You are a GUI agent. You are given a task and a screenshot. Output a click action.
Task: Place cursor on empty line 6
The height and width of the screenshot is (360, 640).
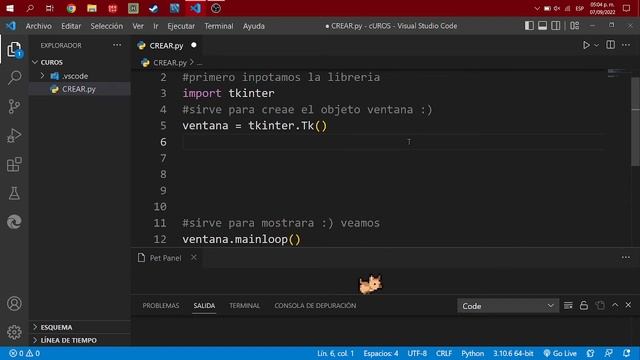coord(392,142)
